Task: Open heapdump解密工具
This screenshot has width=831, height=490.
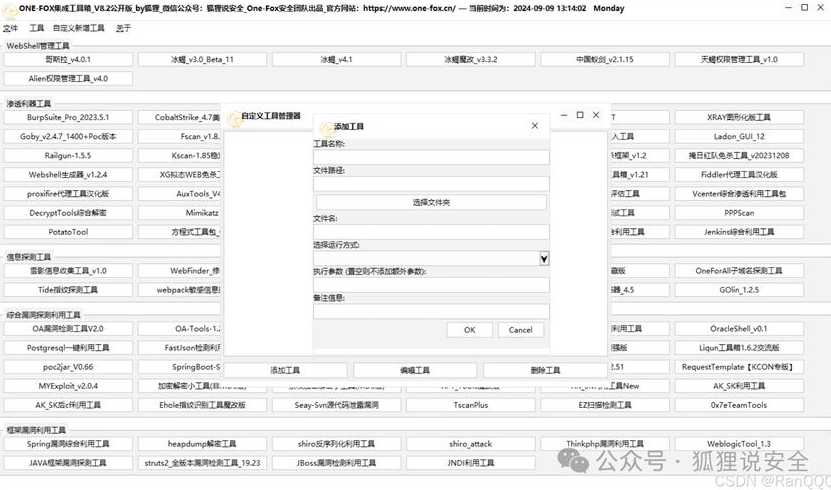Action: click(202, 443)
